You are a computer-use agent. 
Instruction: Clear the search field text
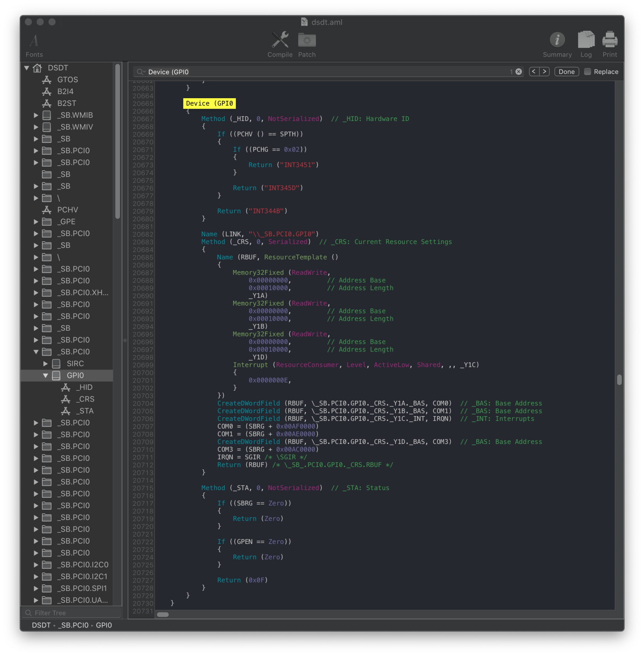tap(519, 72)
